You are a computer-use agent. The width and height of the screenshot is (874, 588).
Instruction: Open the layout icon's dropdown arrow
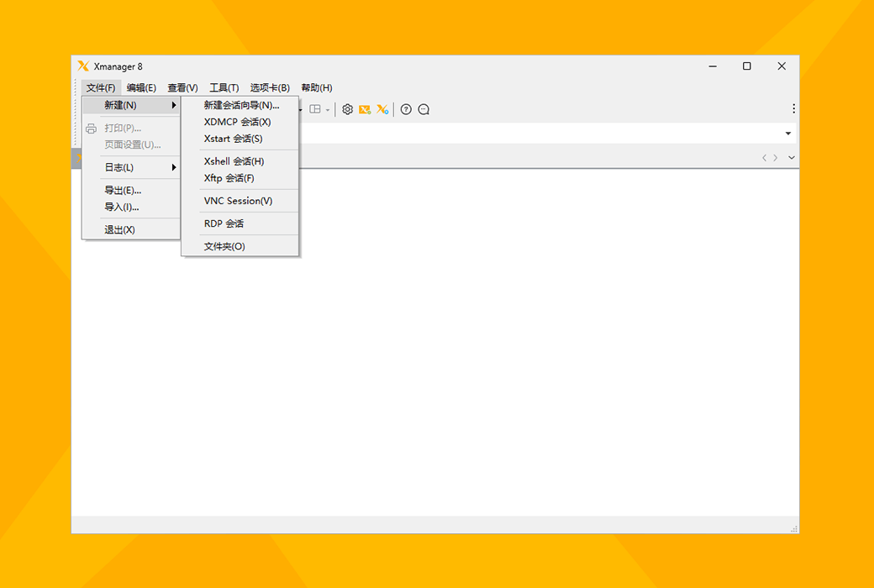pos(328,110)
